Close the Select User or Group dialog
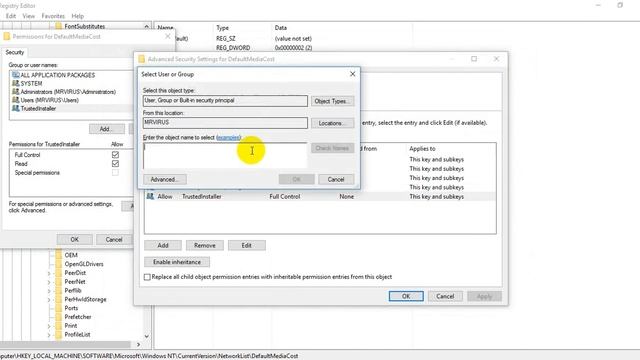The width and height of the screenshot is (640, 360). coord(353,74)
